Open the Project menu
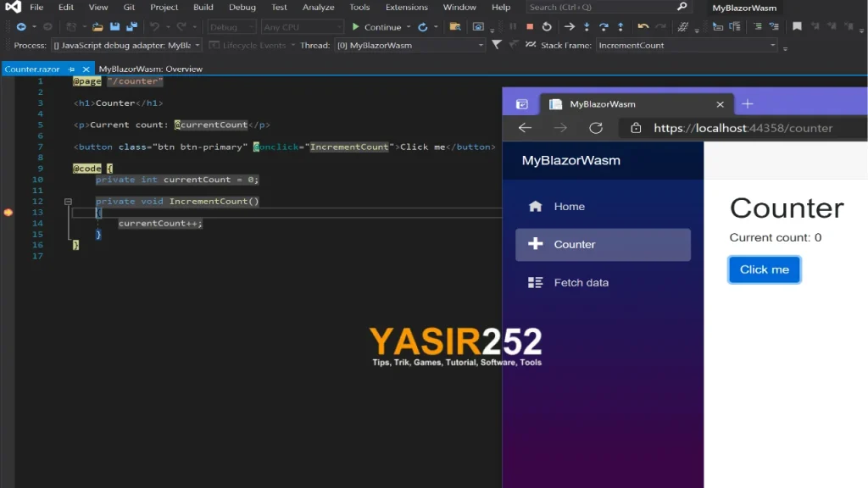 pos(164,7)
